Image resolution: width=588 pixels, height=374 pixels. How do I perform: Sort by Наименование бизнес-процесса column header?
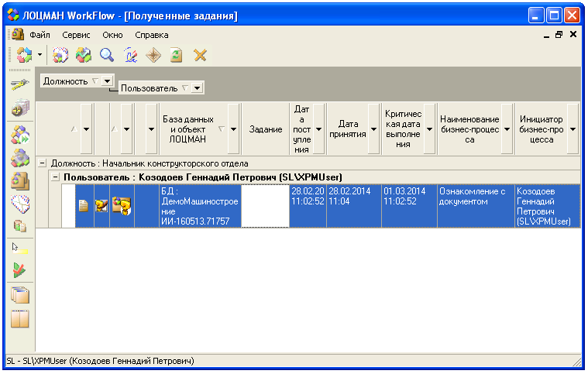tap(469, 129)
